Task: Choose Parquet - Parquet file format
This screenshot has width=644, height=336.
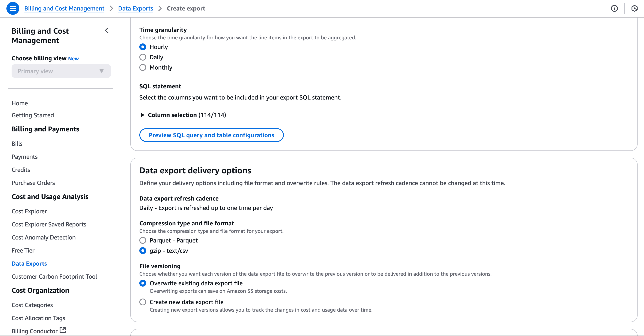Action: coord(143,240)
